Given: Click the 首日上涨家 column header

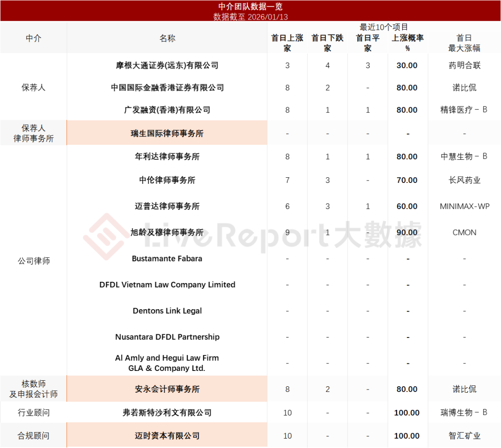Looking at the screenshot, I should [287, 43].
